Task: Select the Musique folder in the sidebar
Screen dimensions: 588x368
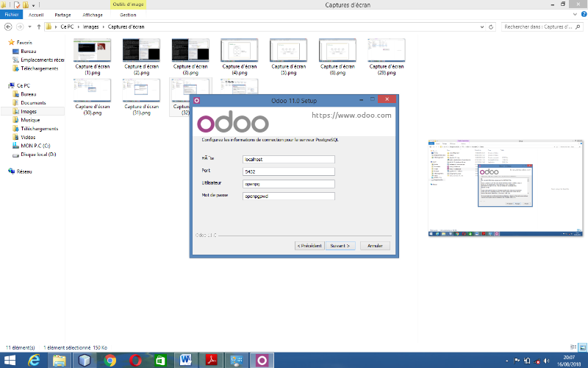Action: tap(30, 119)
